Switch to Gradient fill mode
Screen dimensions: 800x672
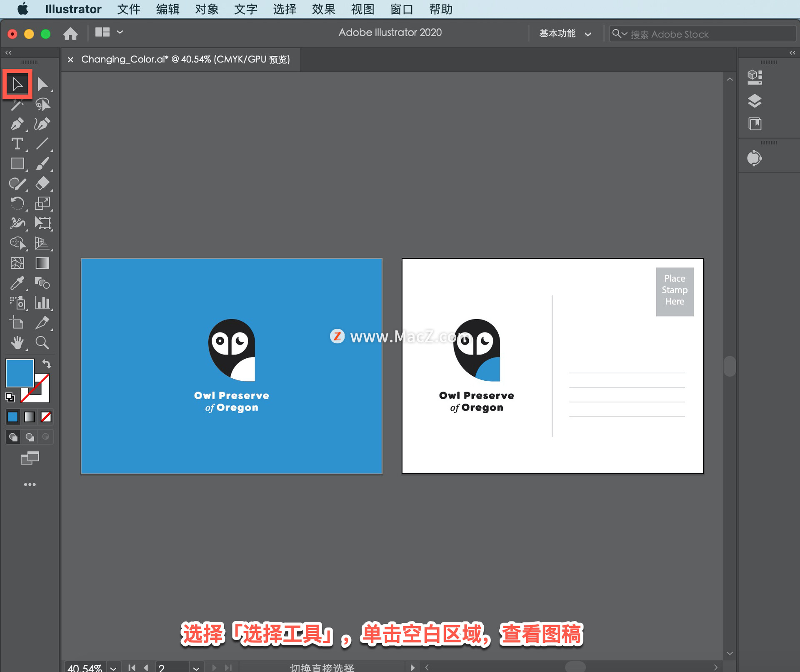(x=29, y=417)
